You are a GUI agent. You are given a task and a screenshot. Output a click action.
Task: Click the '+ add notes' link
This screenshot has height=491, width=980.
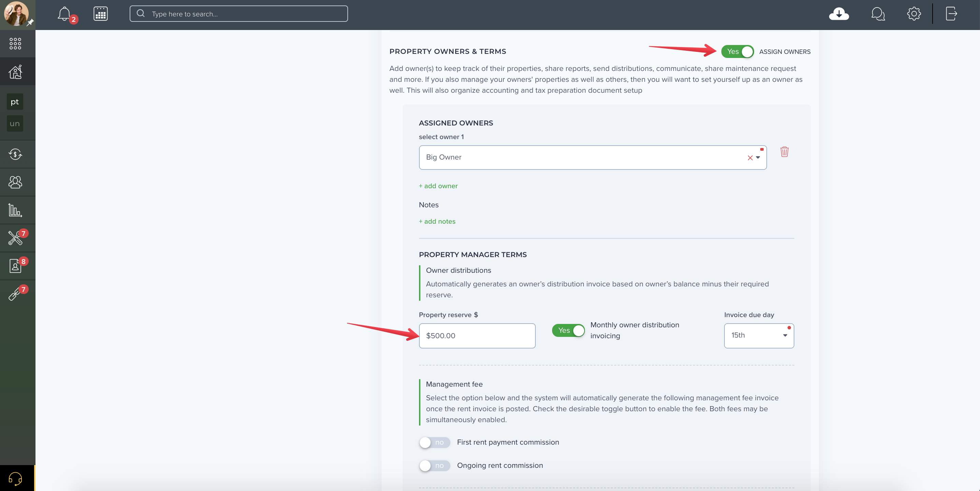point(437,222)
